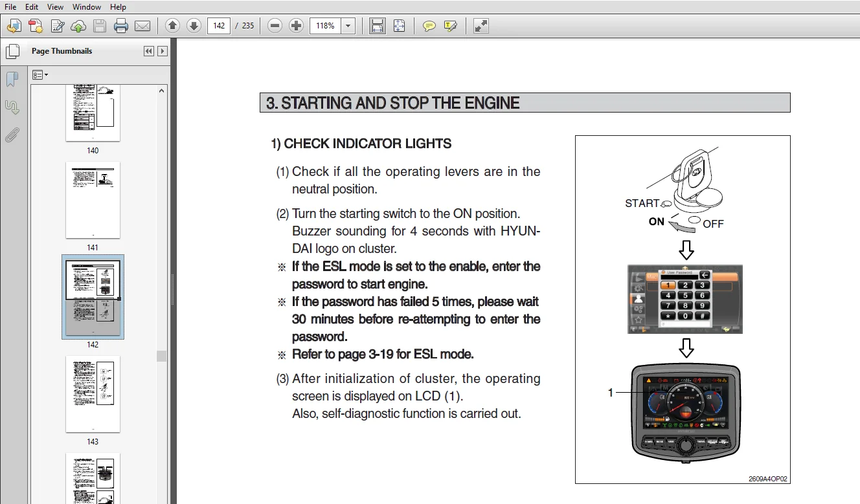Select the page 142 thumbnail
Viewport: 860px width, 504px height.
[x=93, y=297]
